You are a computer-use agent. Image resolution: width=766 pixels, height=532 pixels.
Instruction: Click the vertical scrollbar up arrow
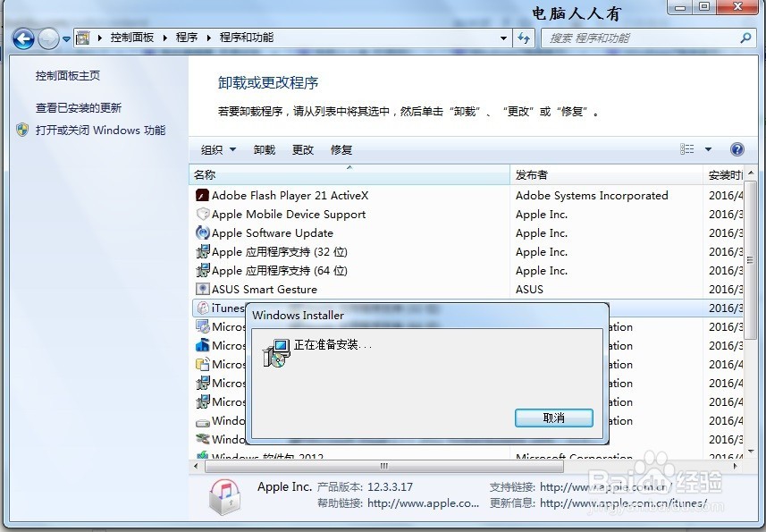tap(751, 173)
